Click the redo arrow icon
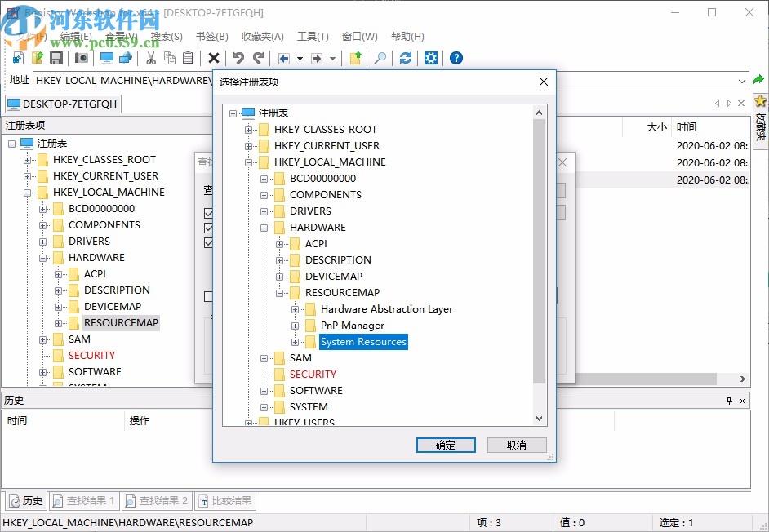This screenshot has height=532, width=769. pos(259,59)
